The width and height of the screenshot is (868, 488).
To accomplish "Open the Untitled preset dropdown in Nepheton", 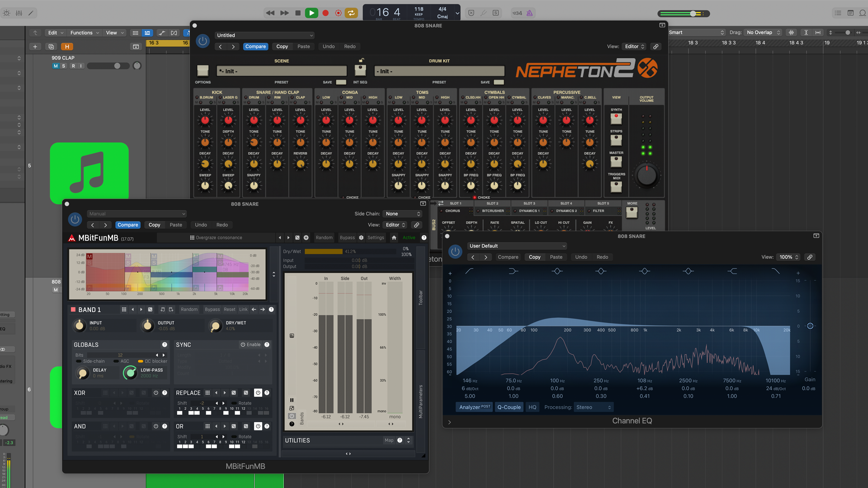I will pyautogui.click(x=265, y=35).
